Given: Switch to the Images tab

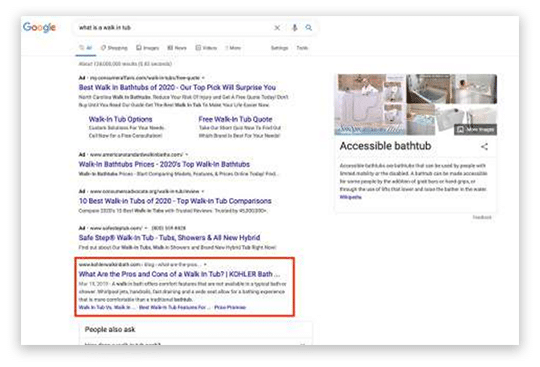Looking at the screenshot, I should point(147,48).
